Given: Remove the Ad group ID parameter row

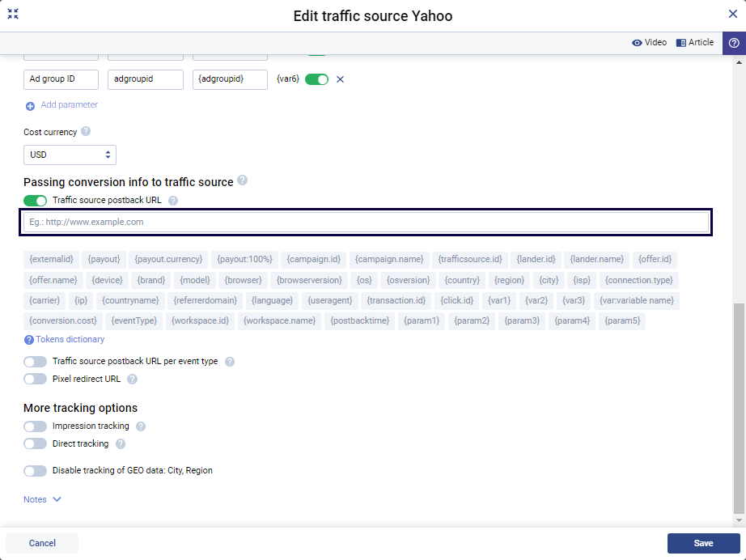Looking at the screenshot, I should pyautogui.click(x=339, y=78).
